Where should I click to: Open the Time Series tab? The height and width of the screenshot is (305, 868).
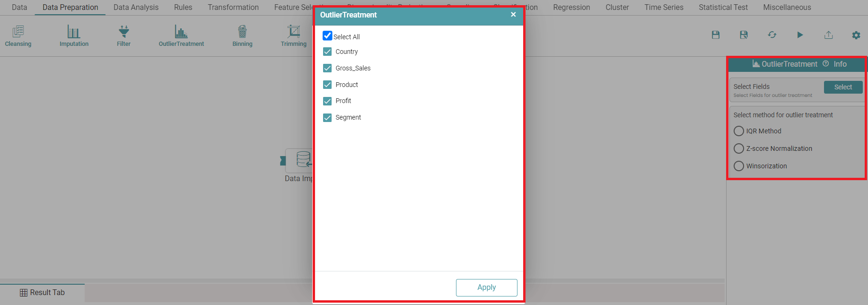point(664,8)
